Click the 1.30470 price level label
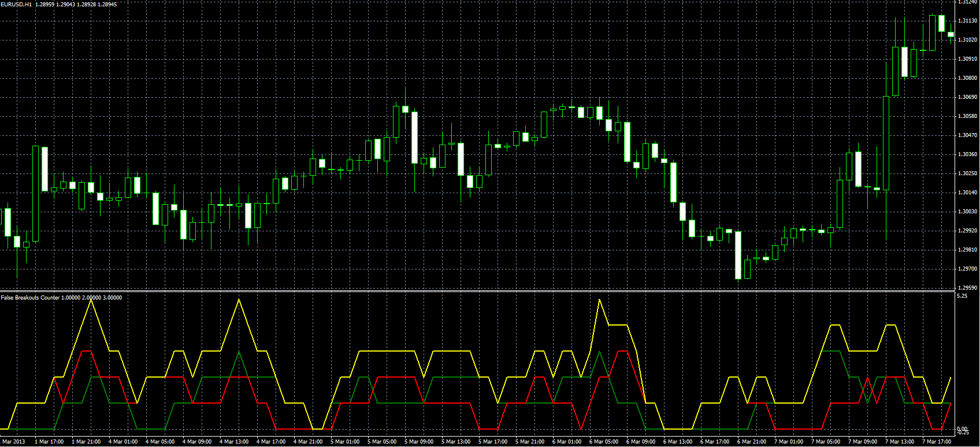The width and height of the screenshot is (980, 447). [967, 135]
